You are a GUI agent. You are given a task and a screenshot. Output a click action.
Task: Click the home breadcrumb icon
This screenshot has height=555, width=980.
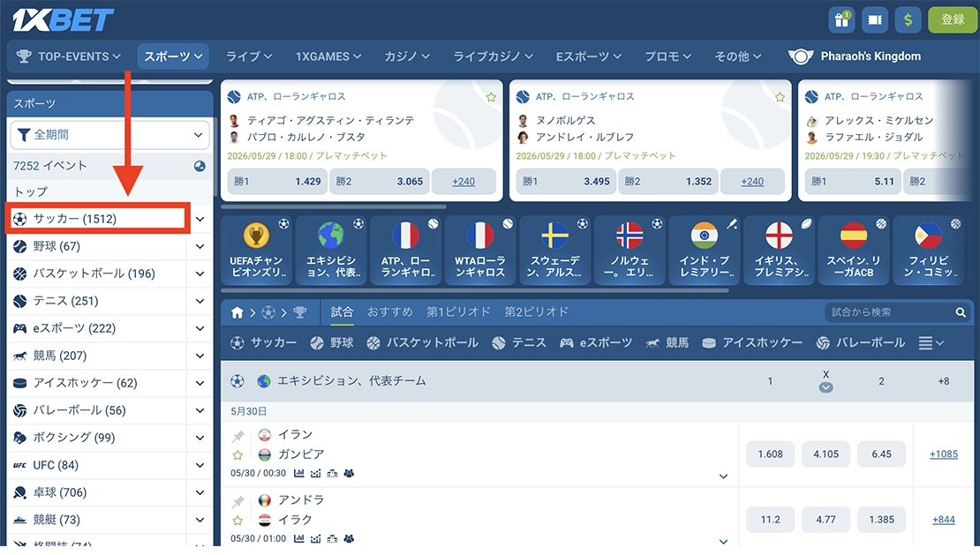click(x=237, y=312)
